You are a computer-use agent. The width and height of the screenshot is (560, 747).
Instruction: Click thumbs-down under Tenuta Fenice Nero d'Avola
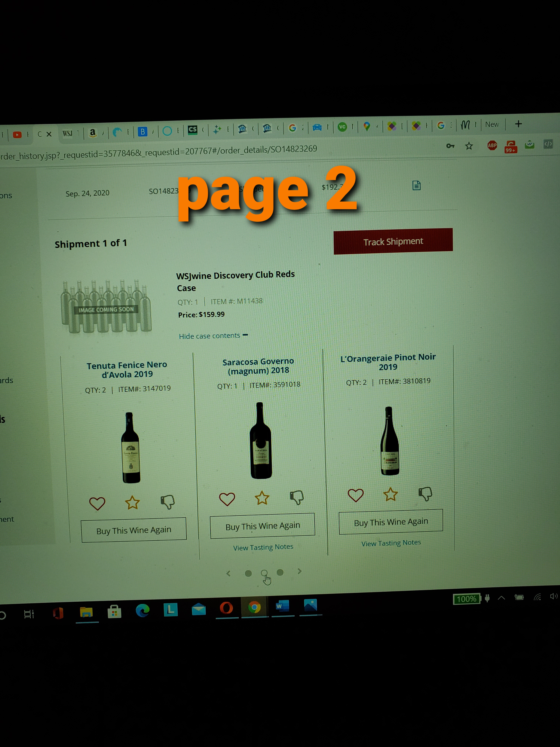pos(167,502)
